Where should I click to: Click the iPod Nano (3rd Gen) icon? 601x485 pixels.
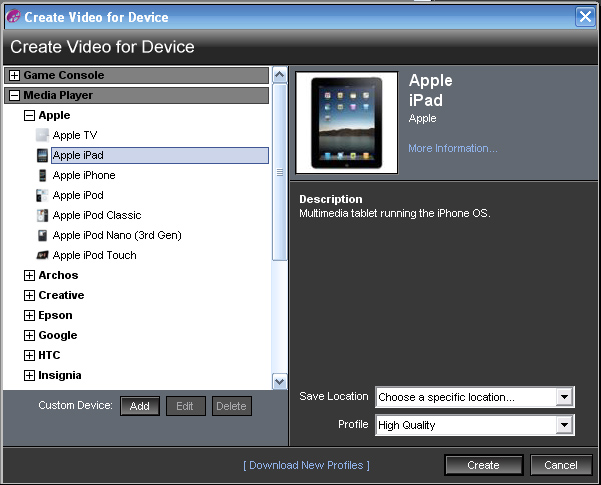[x=42, y=235]
